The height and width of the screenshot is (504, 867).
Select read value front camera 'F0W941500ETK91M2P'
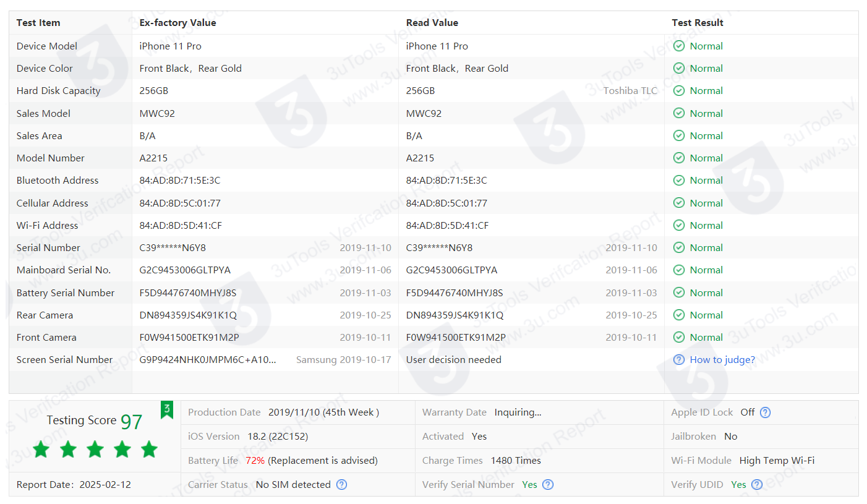coord(456,338)
